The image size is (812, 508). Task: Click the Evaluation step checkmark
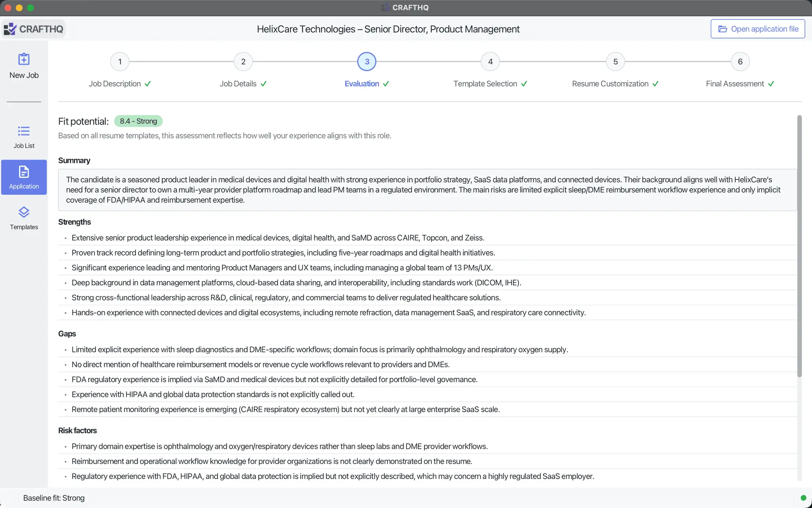pos(386,84)
